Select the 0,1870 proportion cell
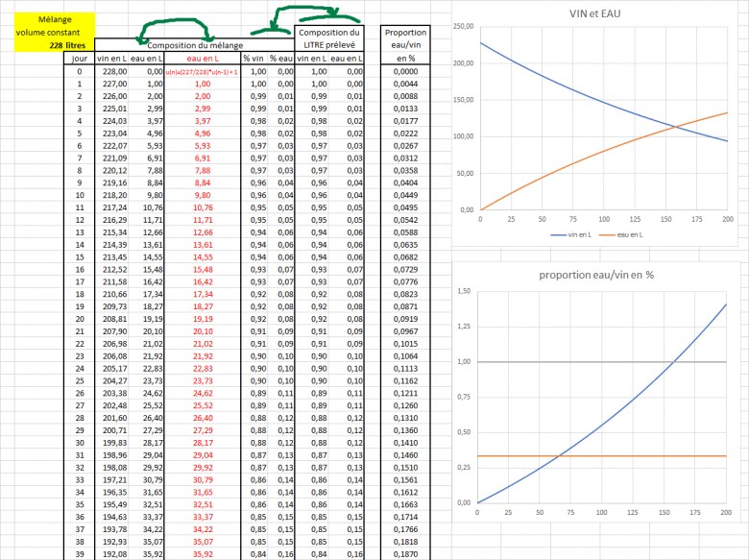This screenshot has height=560, width=749. tap(405, 554)
